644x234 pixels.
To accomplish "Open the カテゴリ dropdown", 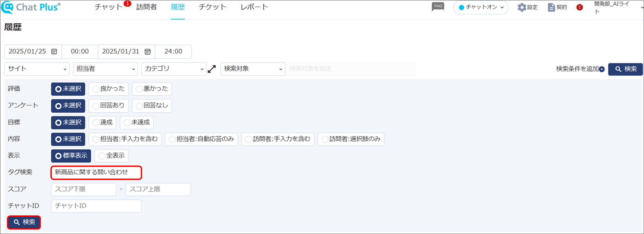I will click(174, 69).
